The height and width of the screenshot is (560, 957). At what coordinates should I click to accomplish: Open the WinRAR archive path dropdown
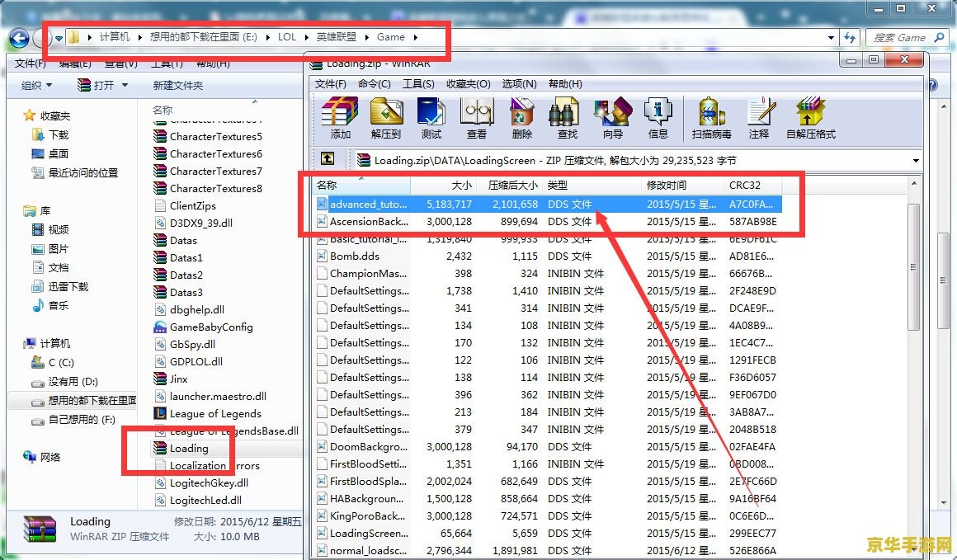click(916, 161)
